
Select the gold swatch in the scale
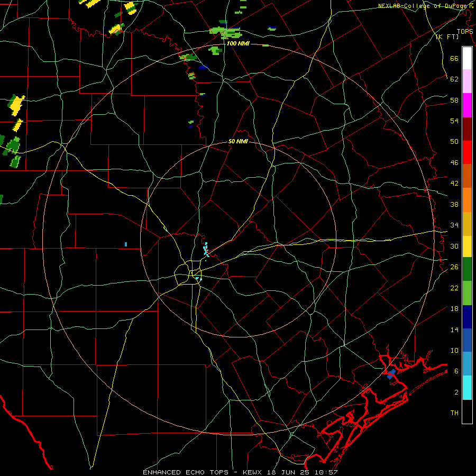467,224
